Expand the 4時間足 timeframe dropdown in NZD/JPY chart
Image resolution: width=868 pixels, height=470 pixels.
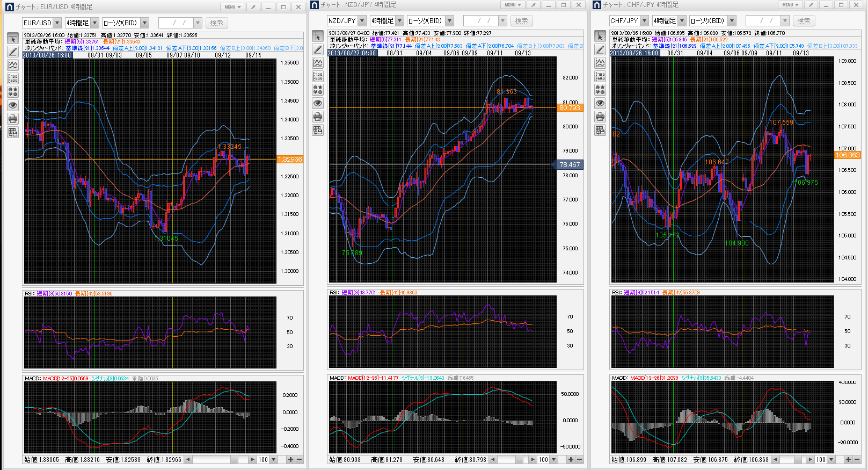coord(399,21)
